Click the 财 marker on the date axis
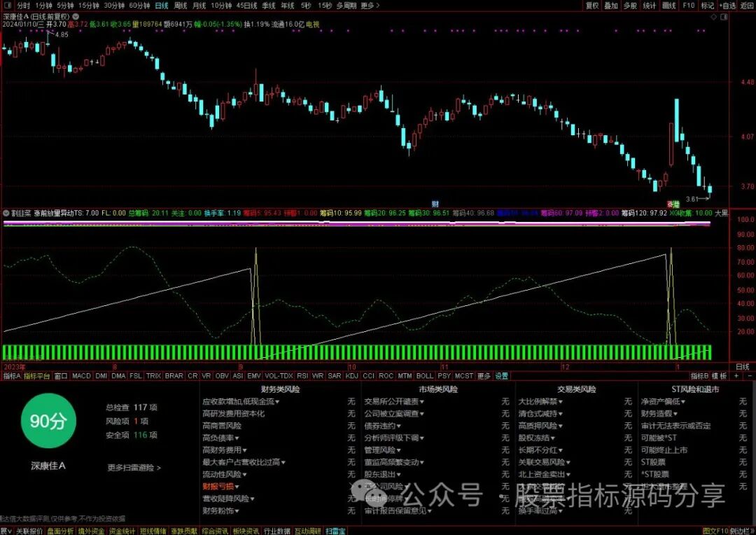 pos(435,204)
